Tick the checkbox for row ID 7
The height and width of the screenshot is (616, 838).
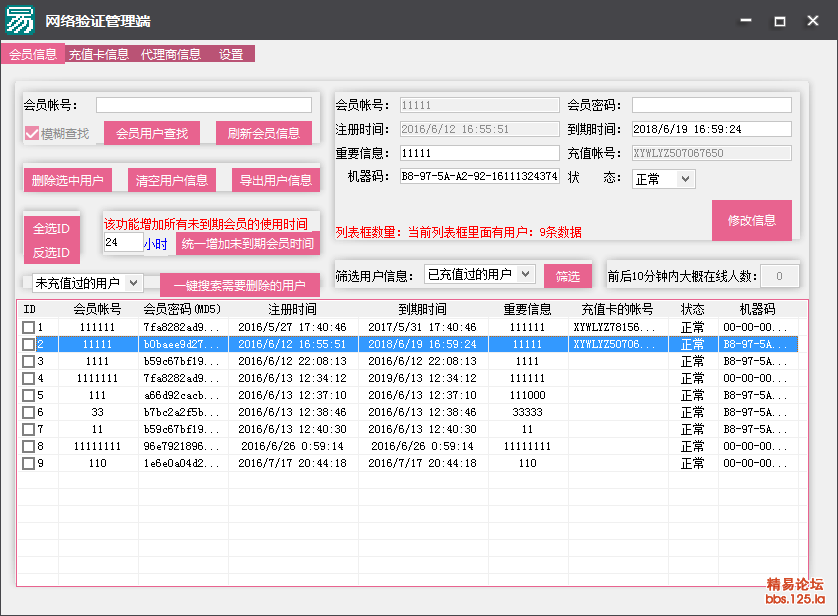click(x=28, y=429)
